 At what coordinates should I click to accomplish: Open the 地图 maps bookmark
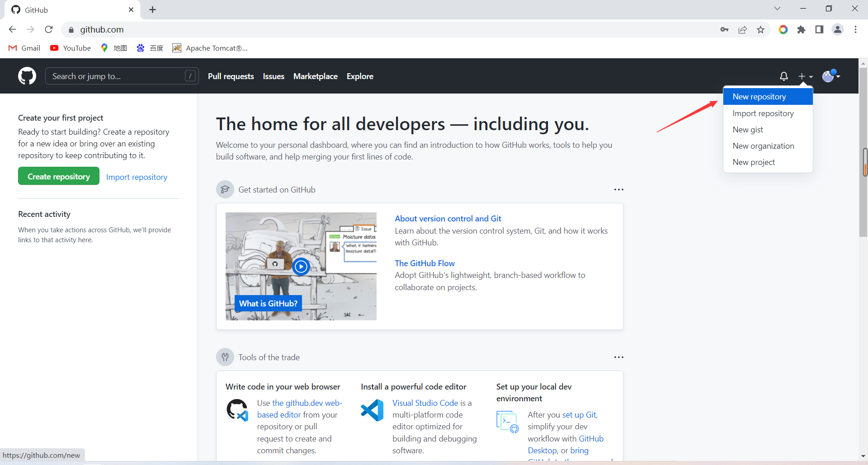[114, 48]
